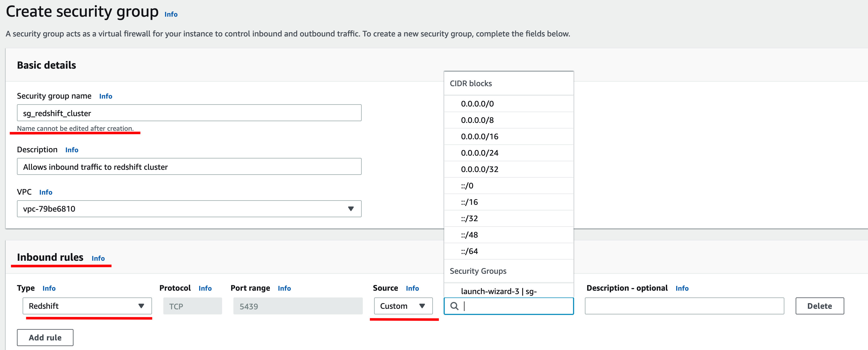Choose launch-wizard-3 security group option
Screen dimensions: 868x350
(509, 291)
